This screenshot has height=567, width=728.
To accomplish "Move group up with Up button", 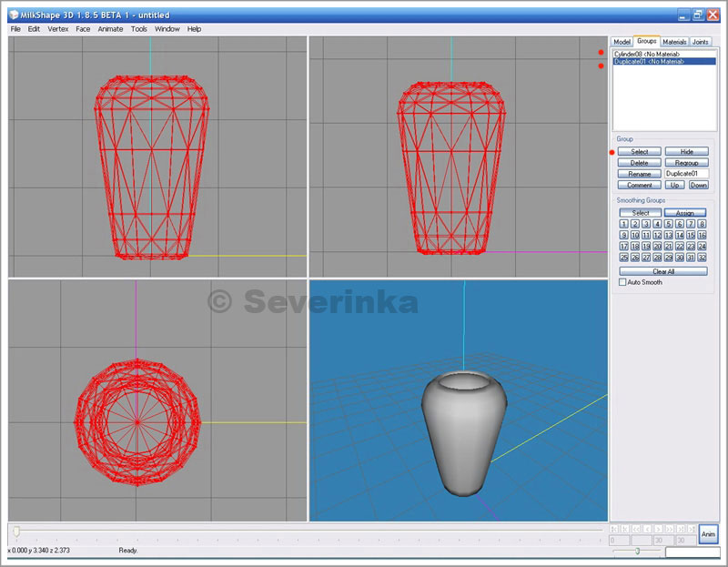I will coord(674,185).
